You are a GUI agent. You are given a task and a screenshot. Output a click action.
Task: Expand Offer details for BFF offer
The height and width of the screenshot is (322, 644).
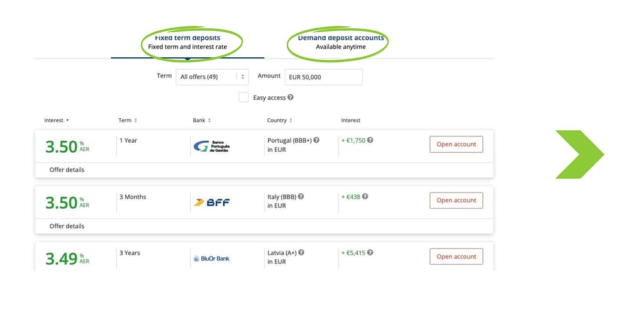67,226
